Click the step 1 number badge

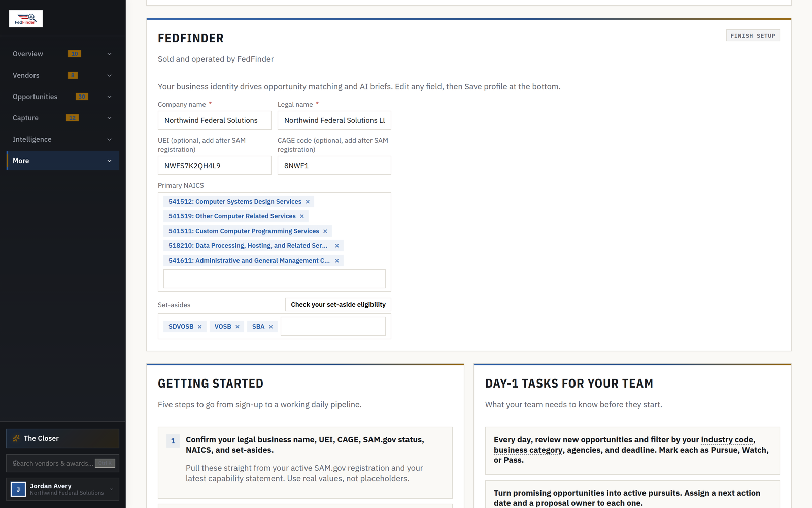tap(173, 441)
